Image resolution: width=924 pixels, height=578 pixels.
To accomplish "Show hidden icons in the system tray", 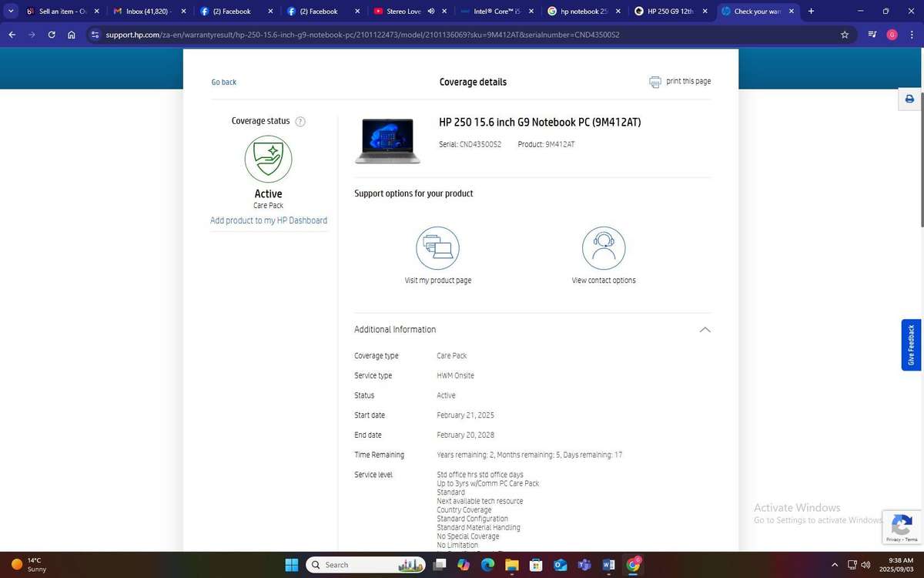I will pyautogui.click(x=833, y=565).
